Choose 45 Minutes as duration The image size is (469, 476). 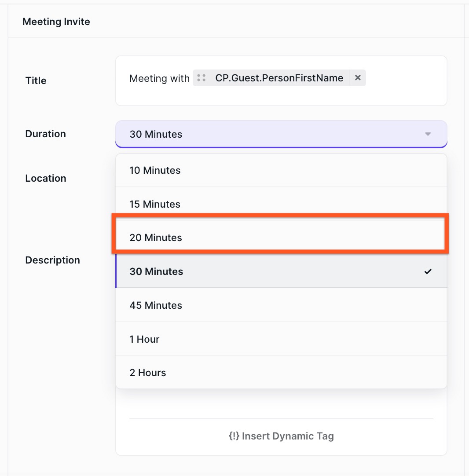pos(156,305)
